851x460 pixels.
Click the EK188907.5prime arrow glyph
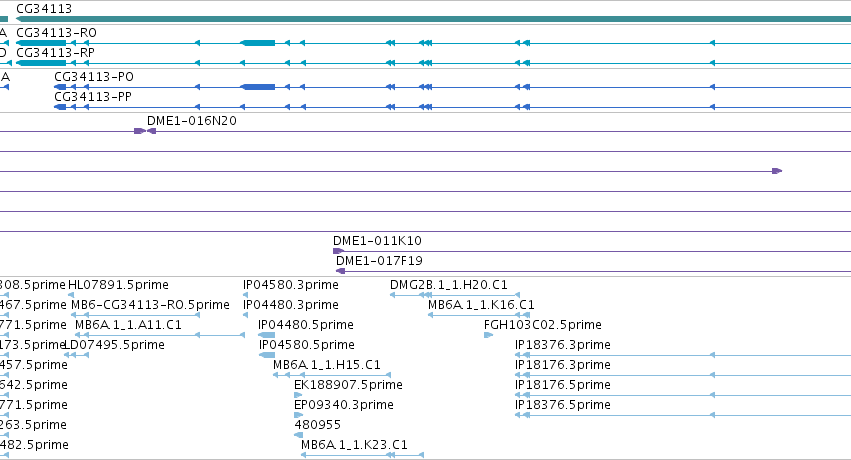298,395
